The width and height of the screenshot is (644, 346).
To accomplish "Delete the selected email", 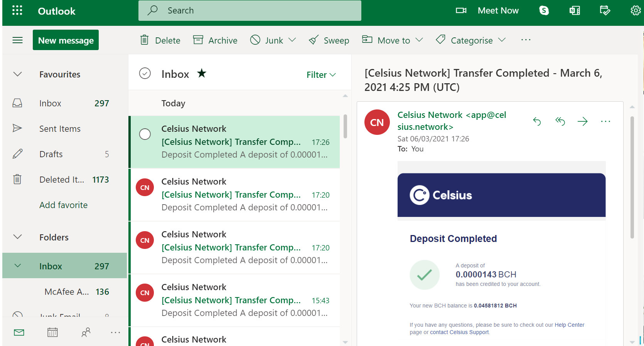I will 160,40.
